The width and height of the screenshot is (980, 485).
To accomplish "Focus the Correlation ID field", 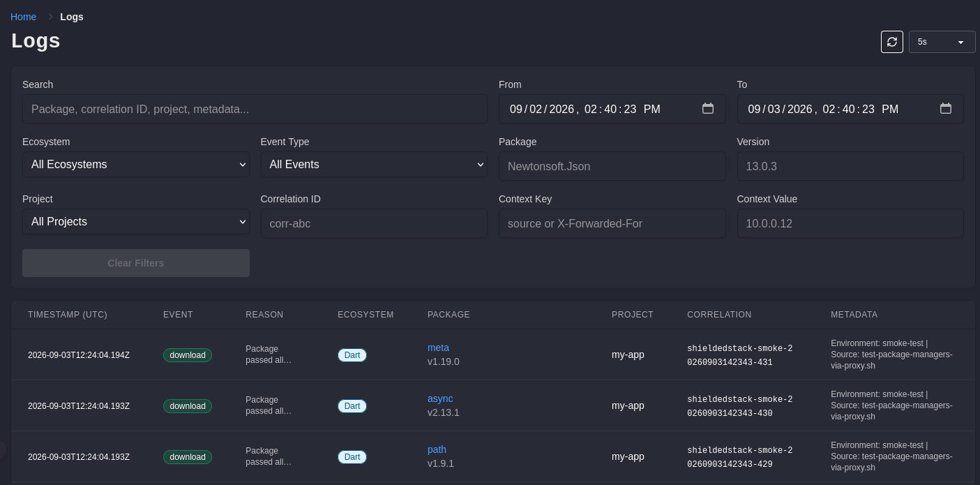I will 374,223.
